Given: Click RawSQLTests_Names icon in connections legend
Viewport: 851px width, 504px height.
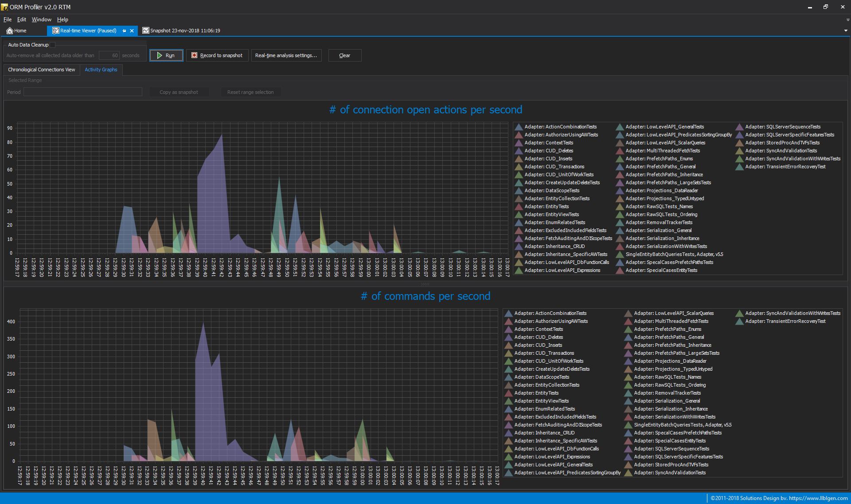Looking at the screenshot, I should [620, 206].
